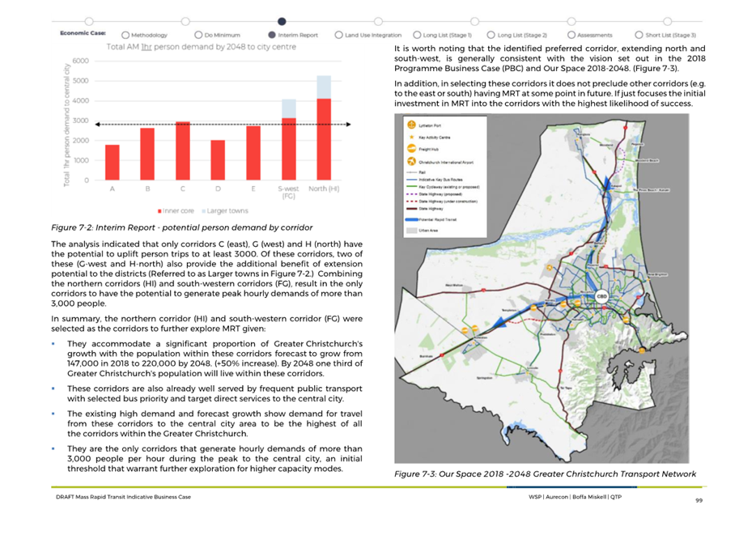Select the Do Minimum radio circle

click(x=198, y=35)
